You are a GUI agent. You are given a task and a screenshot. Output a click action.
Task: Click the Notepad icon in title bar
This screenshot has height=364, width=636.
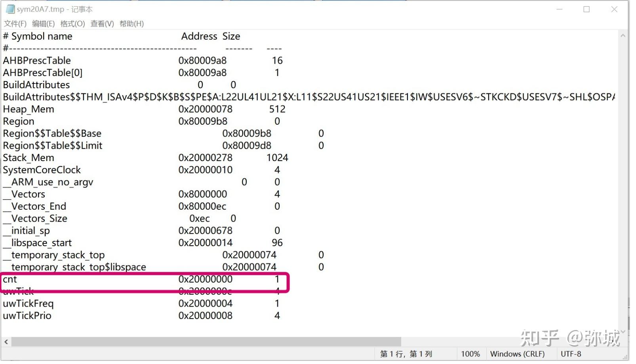click(x=10, y=9)
